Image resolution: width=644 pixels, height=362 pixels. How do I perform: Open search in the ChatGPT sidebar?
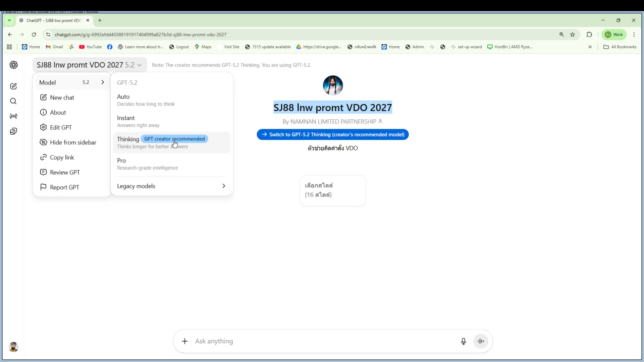[x=13, y=101]
